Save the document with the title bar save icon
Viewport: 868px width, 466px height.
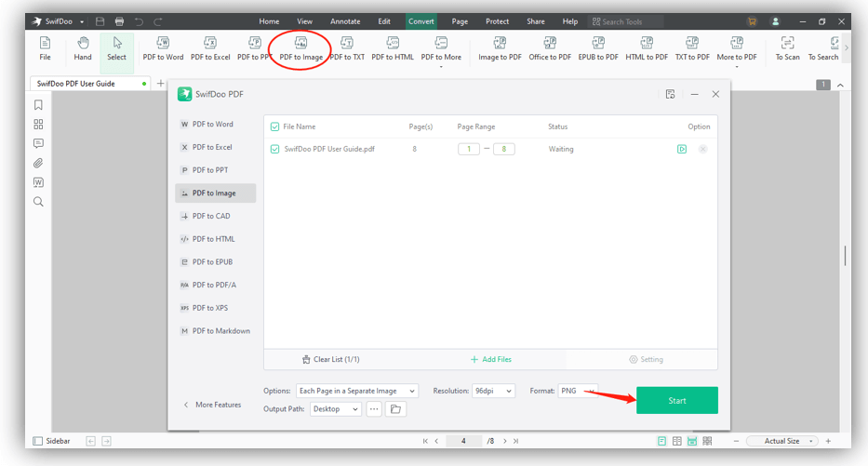point(100,21)
